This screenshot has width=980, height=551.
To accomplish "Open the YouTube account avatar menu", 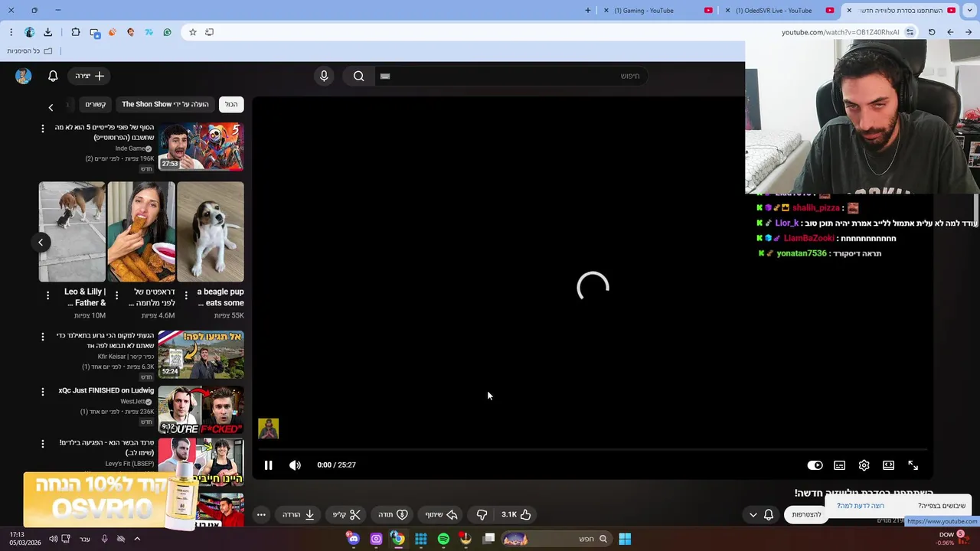I will pos(23,76).
